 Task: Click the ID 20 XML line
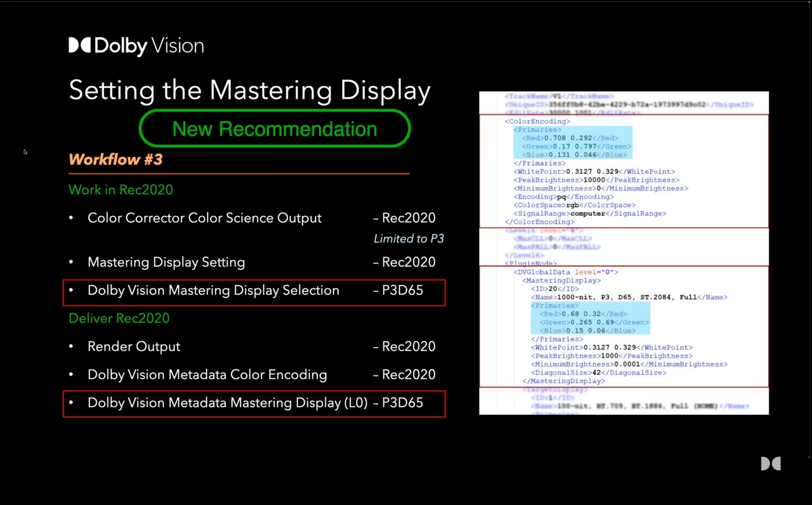555,289
